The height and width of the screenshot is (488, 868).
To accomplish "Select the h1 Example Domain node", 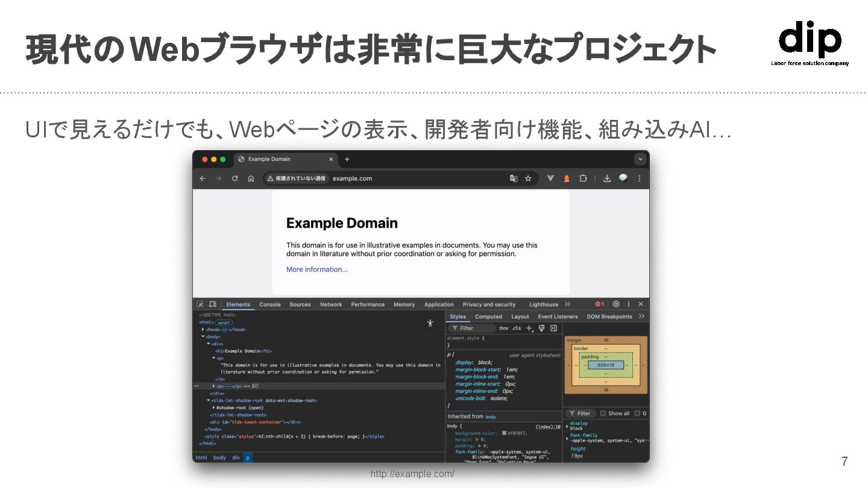I will click(244, 351).
